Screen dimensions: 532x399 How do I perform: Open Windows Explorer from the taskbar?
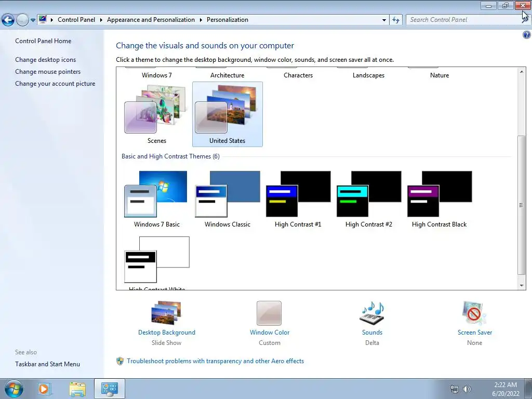click(77, 389)
